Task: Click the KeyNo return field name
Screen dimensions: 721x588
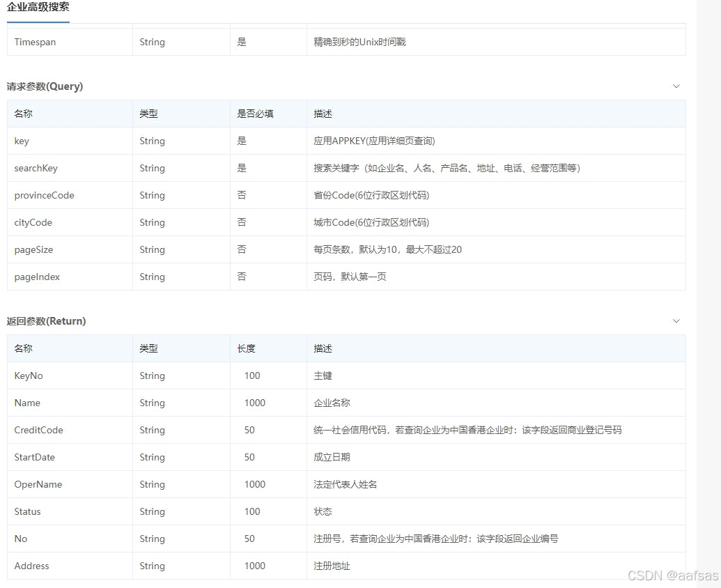Action: click(29, 376)
